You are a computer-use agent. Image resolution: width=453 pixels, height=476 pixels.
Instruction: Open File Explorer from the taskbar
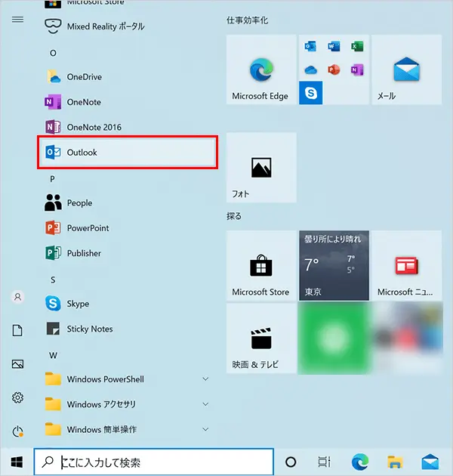click(x=395, y=462)
